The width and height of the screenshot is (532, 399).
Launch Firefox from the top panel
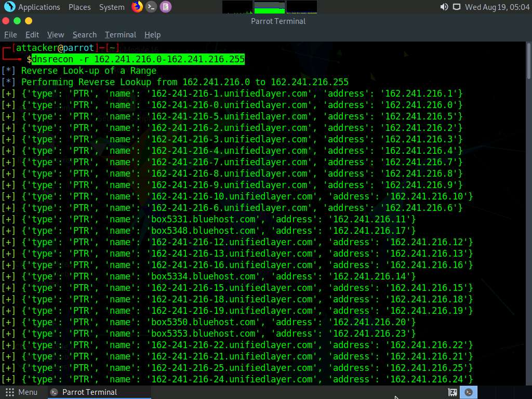point(137,6)
